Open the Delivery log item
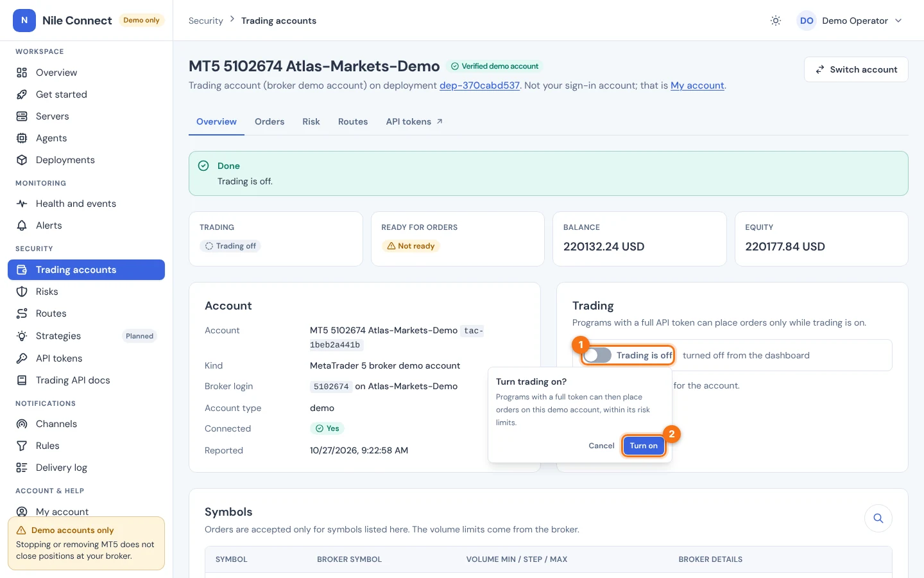 (x=86, y=468)
